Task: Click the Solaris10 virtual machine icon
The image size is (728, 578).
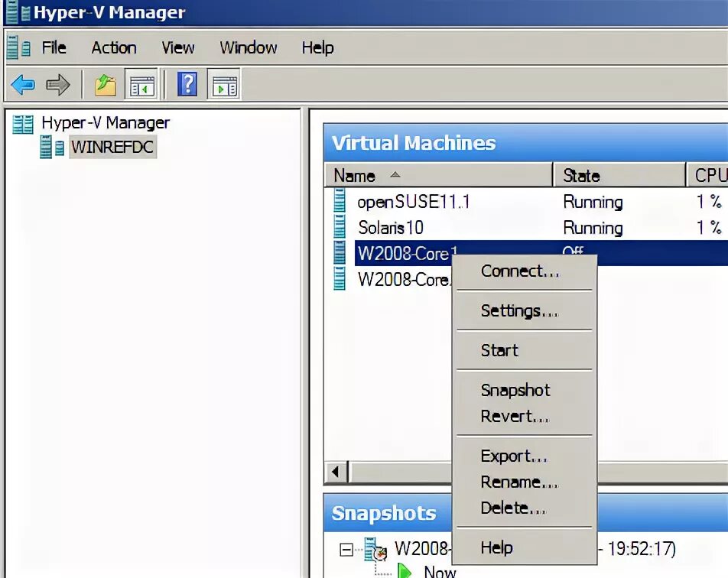Action: click(x=340, y=228)
